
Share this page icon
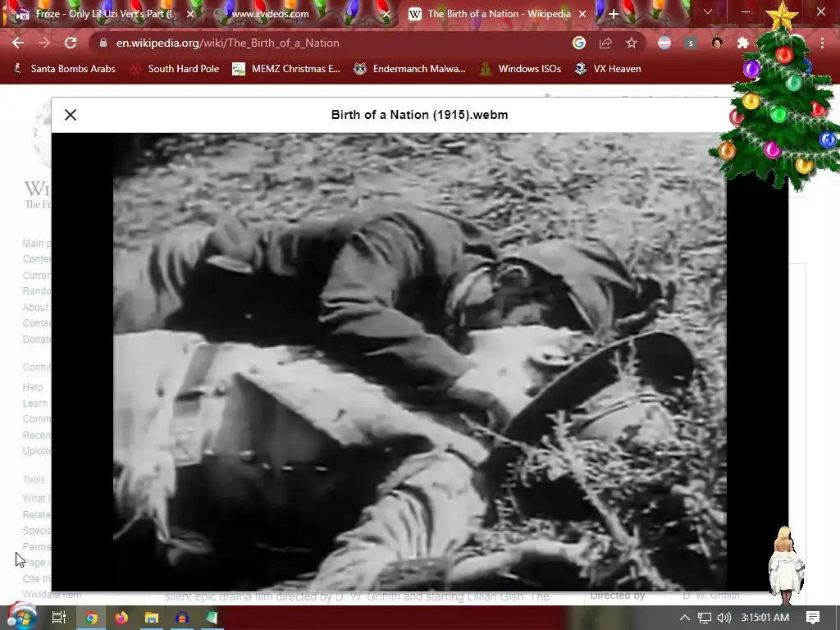605,43
